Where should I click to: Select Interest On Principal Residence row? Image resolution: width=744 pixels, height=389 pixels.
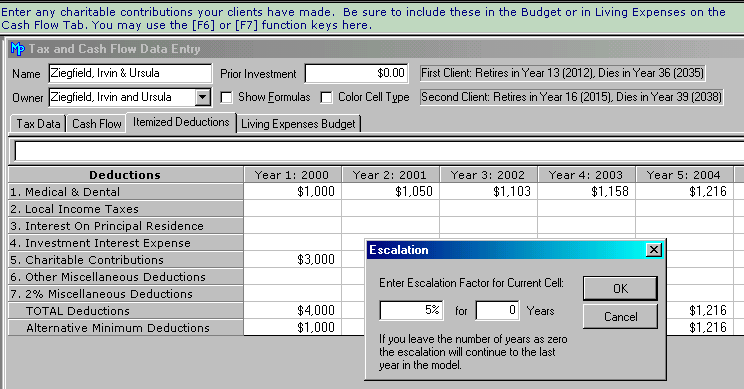pos(126,226)
